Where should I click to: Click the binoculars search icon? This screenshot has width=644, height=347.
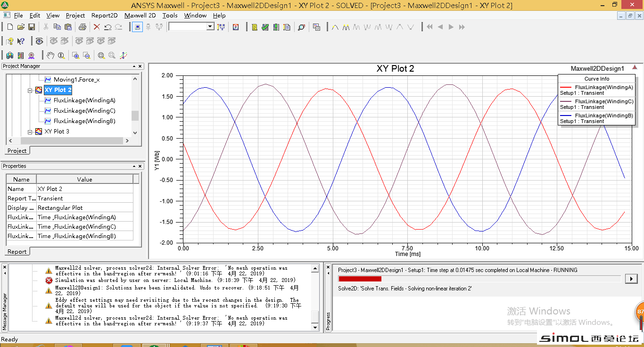(x=10, y=55)
